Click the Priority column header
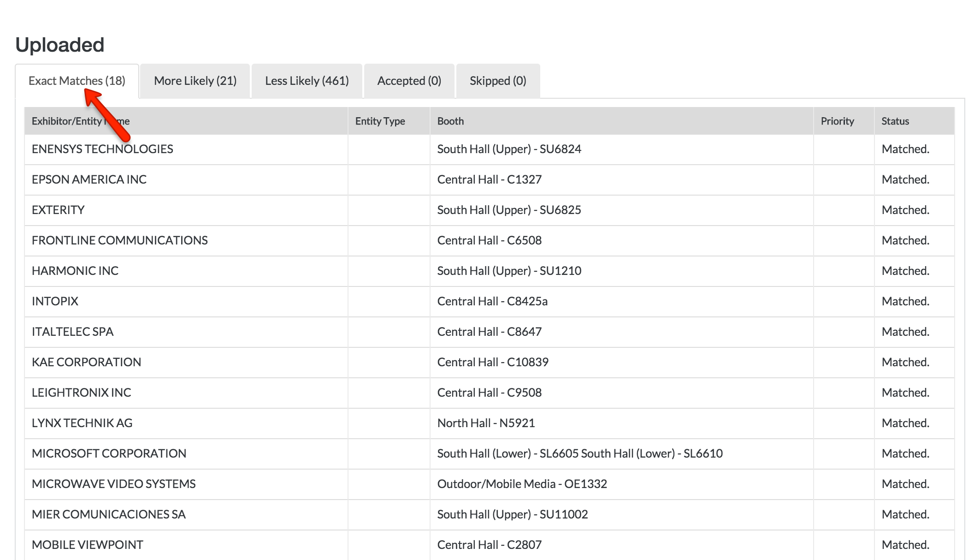Image resolution: width=980 pixels, height=560 pixels. click(x=837, y=121)
